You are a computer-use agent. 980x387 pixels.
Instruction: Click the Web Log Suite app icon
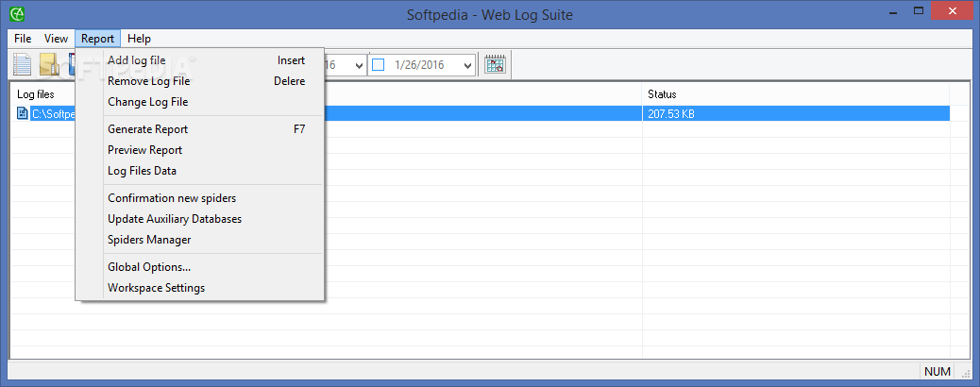[x=18, y=12]
